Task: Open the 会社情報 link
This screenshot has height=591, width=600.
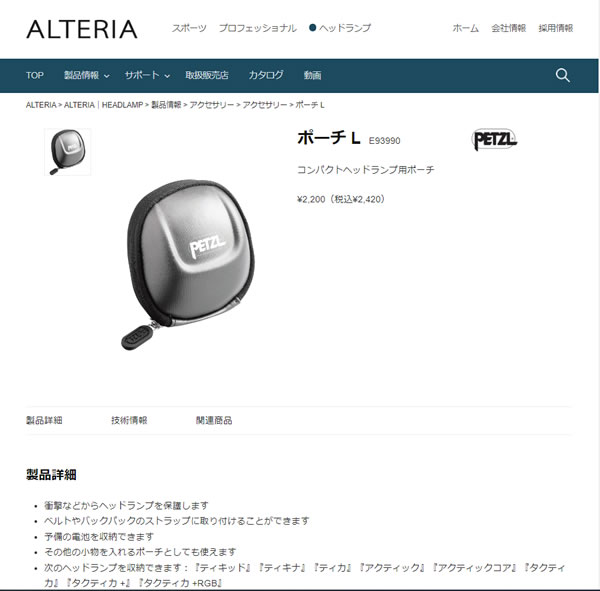Action: [509, 28]
